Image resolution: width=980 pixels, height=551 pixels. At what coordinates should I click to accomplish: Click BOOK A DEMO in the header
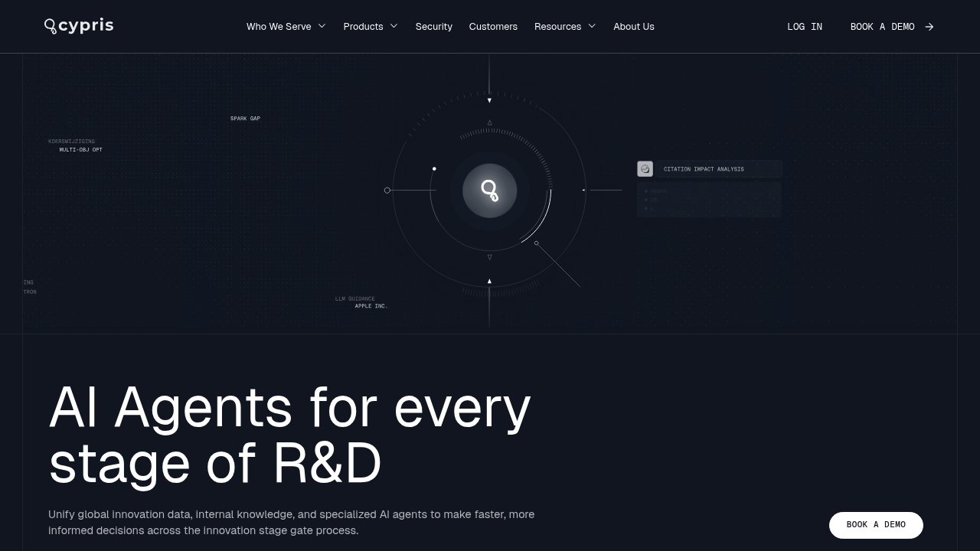tap(883, 27)
